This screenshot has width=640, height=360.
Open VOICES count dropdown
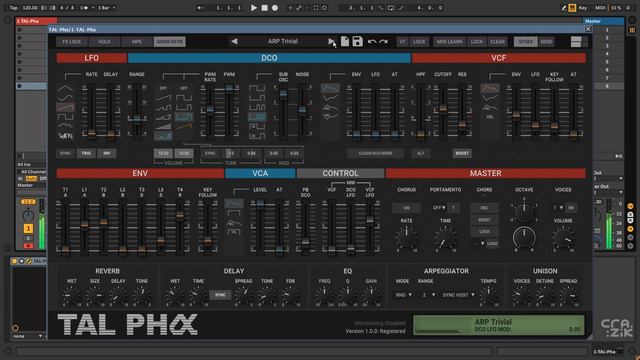558,208
